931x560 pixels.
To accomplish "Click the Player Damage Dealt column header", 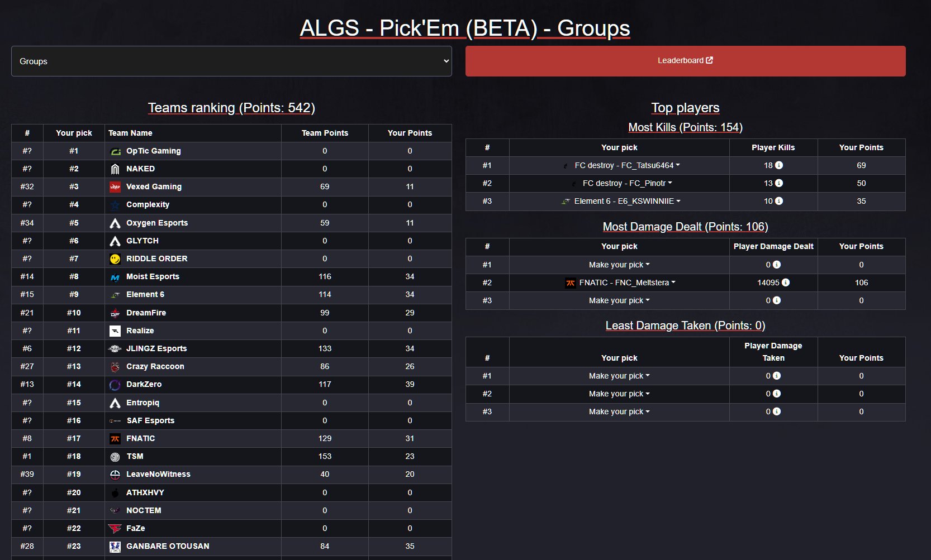I will click(773, 246).
